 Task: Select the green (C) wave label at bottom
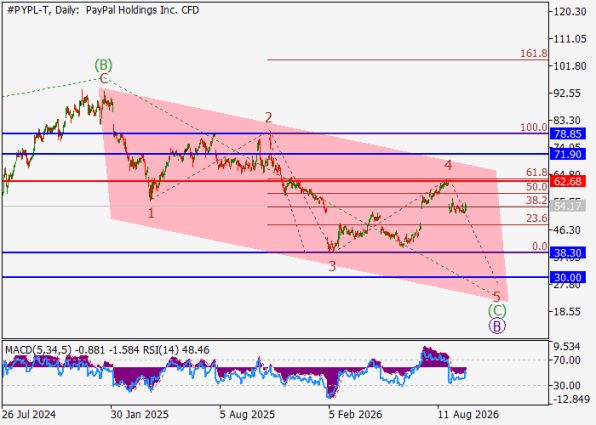pos(497,311)
